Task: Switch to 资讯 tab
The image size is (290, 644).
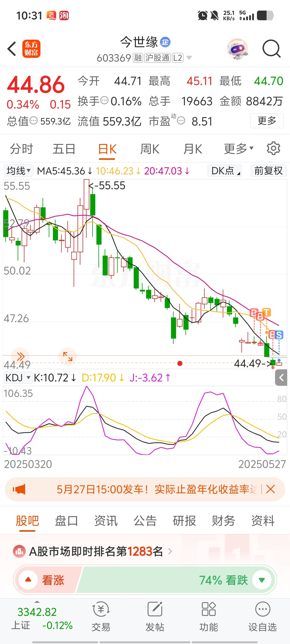Action: click(x=106, y=521)
